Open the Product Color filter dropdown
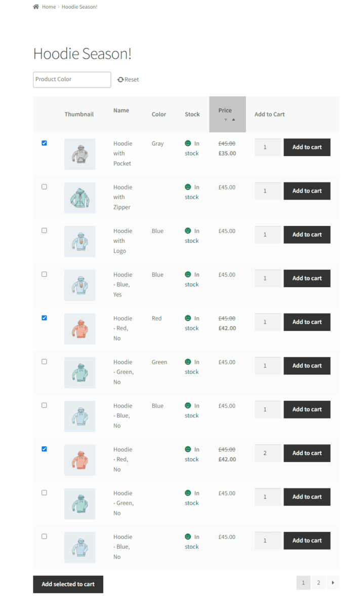Viewport: 364px width, 608px height. click(72, 80)
